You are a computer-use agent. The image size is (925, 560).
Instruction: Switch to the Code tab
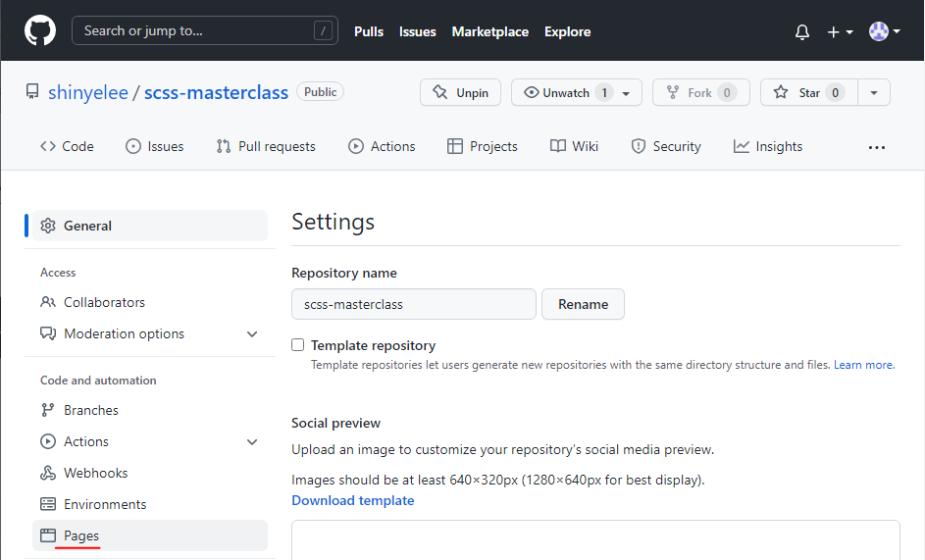[x=67, y=146]
